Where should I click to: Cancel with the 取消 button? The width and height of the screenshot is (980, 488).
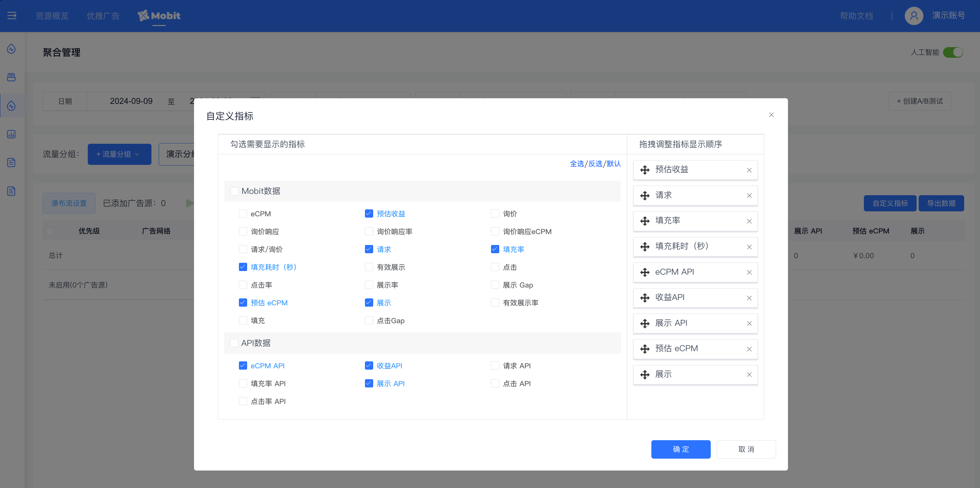(746, 449)
